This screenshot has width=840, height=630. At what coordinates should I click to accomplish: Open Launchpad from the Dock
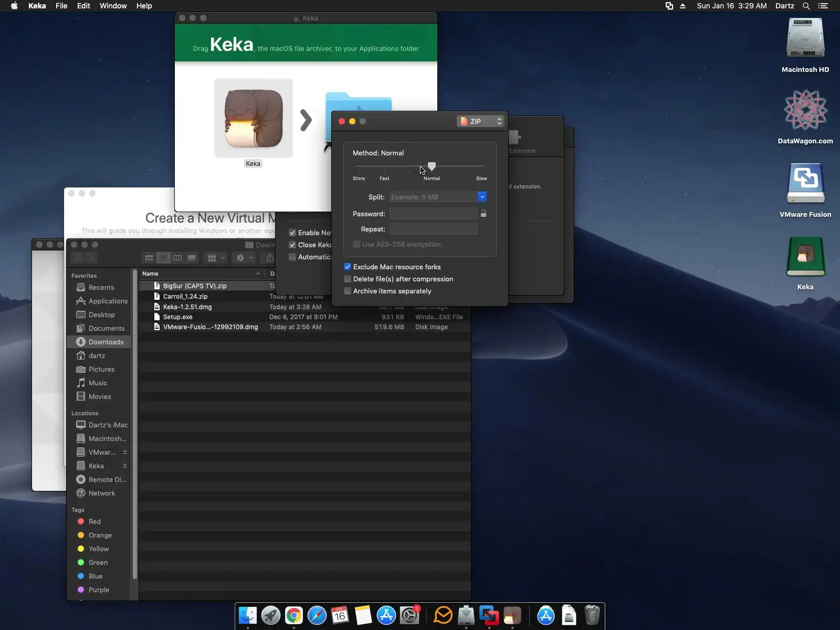click(x=271, y=615)
